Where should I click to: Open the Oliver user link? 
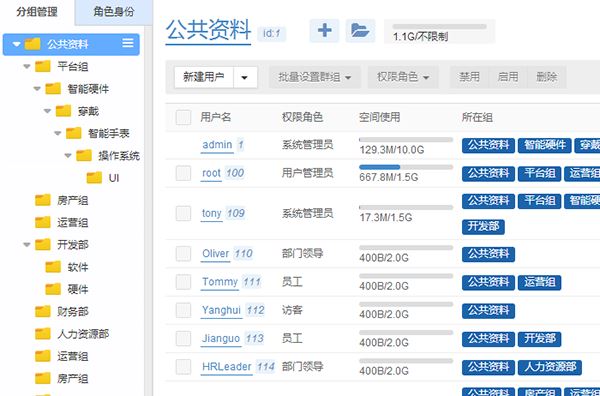click(x=215, y=253)
